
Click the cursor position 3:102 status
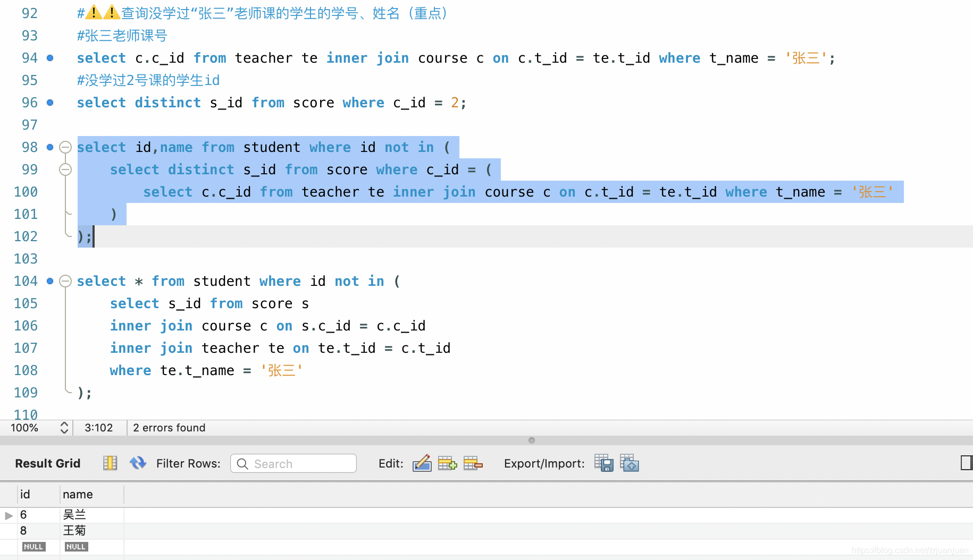pos(99,428)
